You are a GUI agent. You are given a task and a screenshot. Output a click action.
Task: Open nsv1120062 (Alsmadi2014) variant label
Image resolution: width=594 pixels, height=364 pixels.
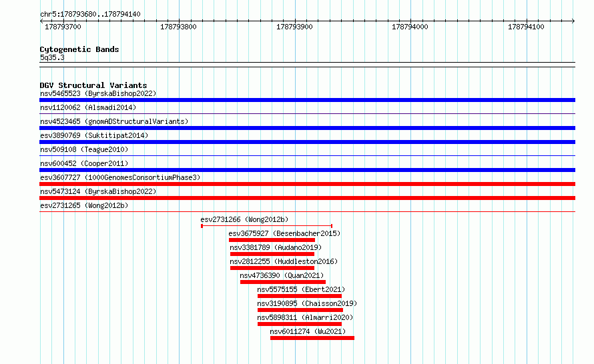click(x=88, y=107)
